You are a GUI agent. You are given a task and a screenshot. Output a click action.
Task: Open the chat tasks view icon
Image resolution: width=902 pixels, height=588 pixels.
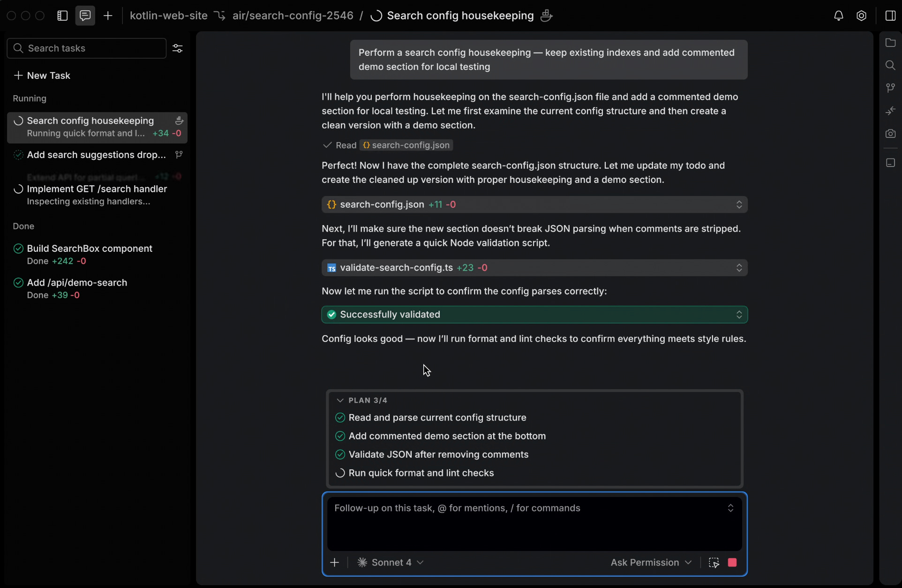pos(85,15)
